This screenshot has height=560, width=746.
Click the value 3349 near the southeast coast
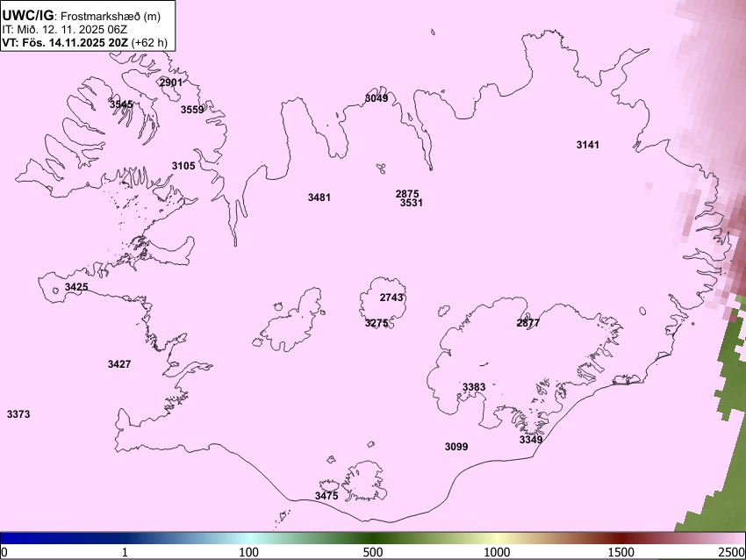[531, 440]
